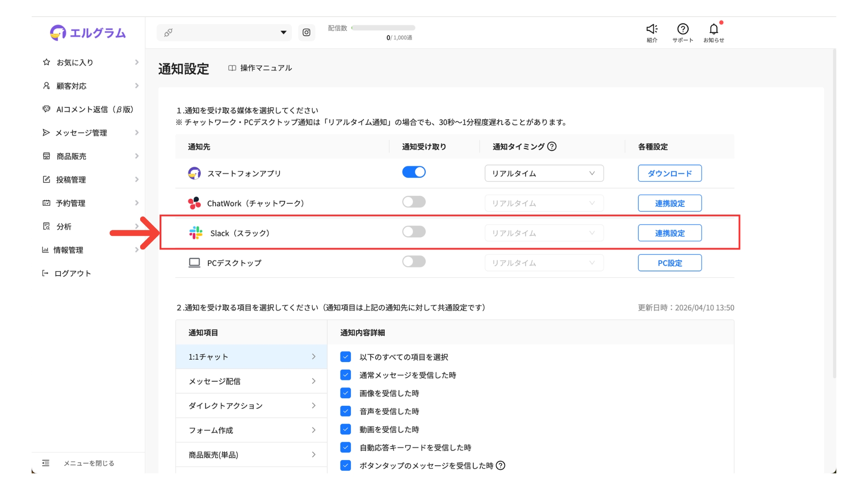Uncheck 動画を受信した時 checkbox
Image resolution: width=868 pixels, height=488 pixels.
coord(345,429)
